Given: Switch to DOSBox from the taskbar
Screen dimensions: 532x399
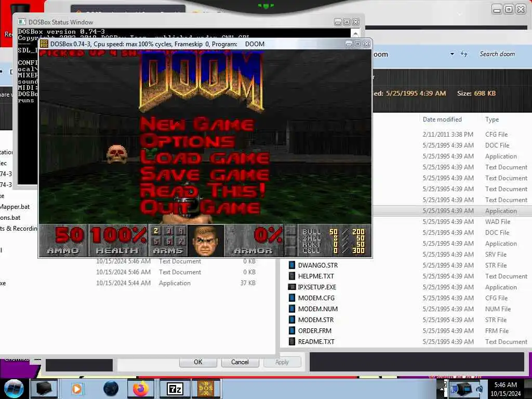Looking at the screenshot, I should 206,389.
